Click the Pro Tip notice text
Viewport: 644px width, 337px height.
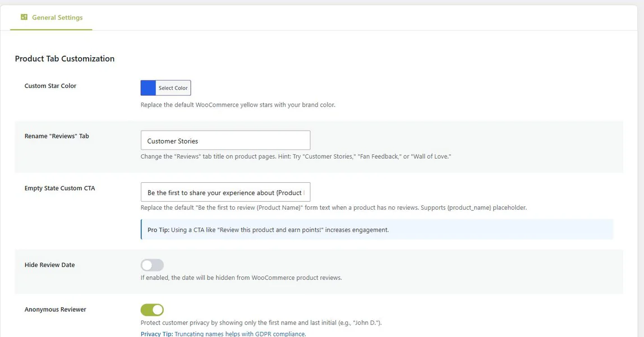tap(268, 230)
